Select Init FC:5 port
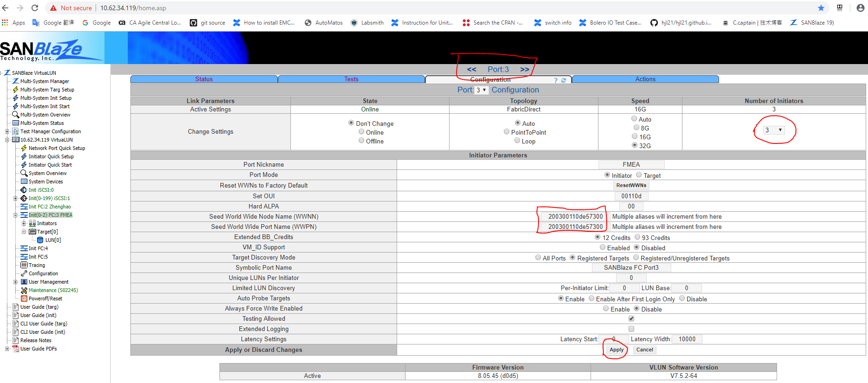Screen dimensions: 868x383 (x=38, y=257)
